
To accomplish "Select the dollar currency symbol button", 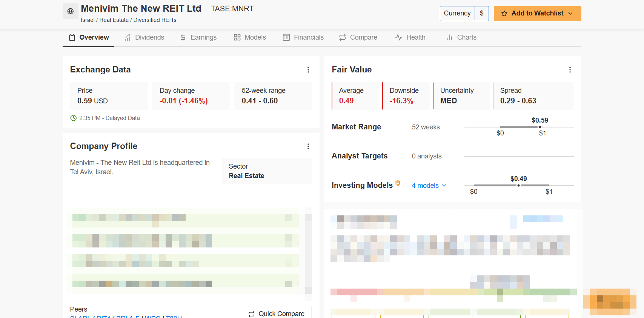I will [482, 13].
